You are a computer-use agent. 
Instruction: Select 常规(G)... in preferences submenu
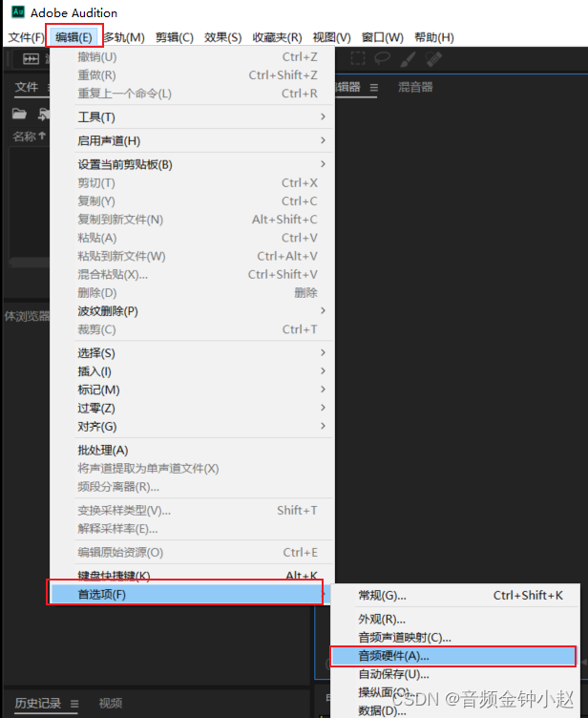455,595
